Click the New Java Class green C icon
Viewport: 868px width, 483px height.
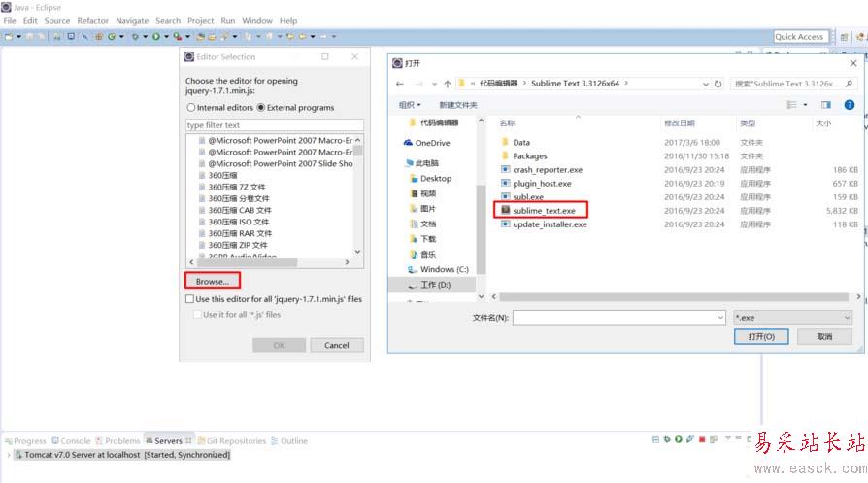(x=112, y=37)
